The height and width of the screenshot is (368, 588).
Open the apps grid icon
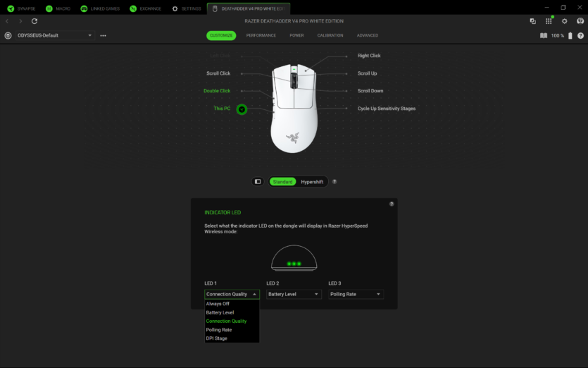click(x=549, y=21)
